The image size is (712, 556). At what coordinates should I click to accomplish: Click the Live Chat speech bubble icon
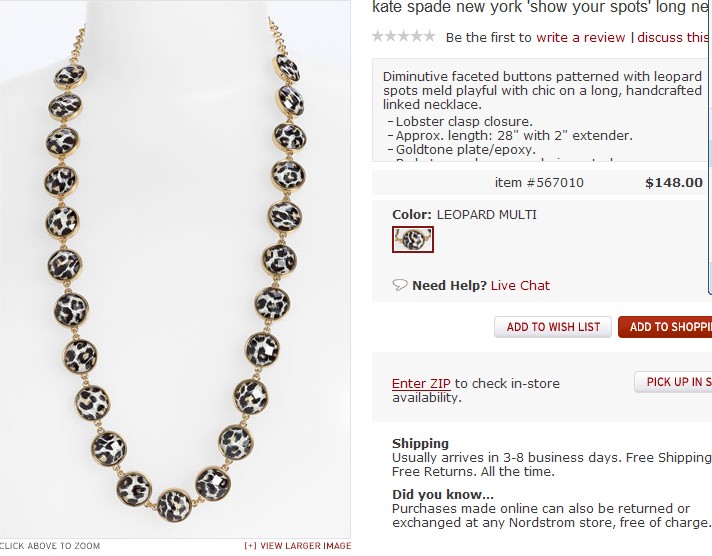(x=400, y=285)
